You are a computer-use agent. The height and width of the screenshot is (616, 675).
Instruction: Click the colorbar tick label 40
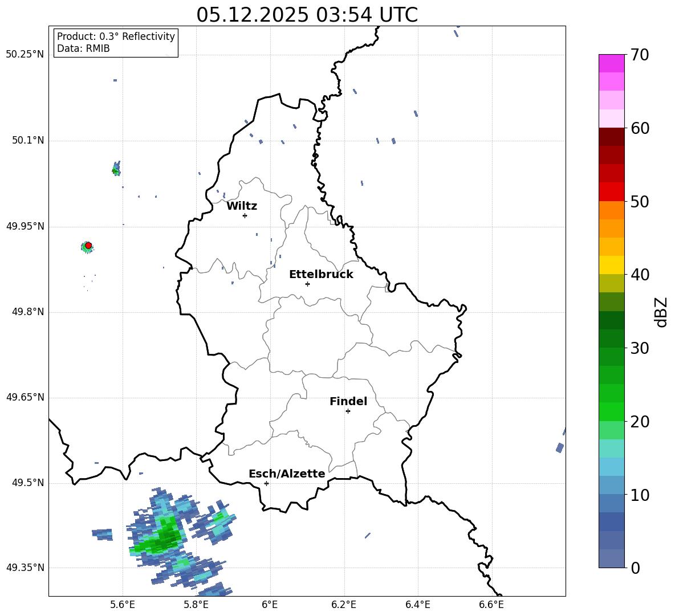[x=640, y=275]
